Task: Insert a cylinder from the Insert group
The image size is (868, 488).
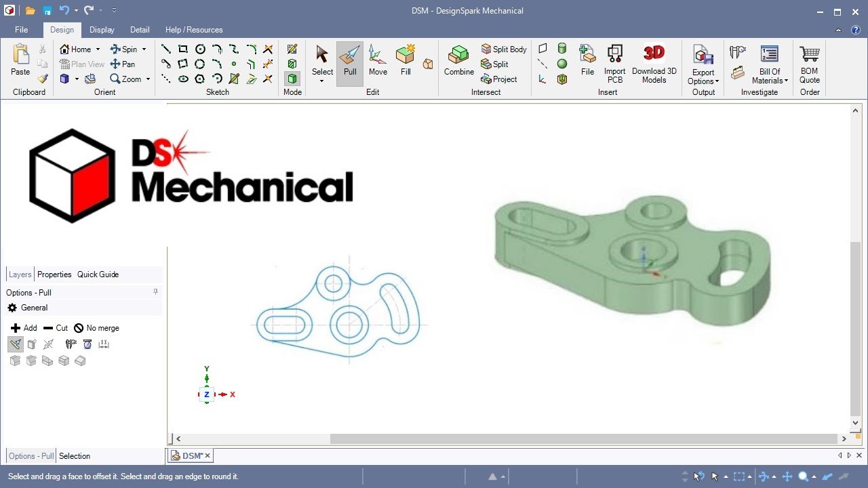Action: (562, 48)
